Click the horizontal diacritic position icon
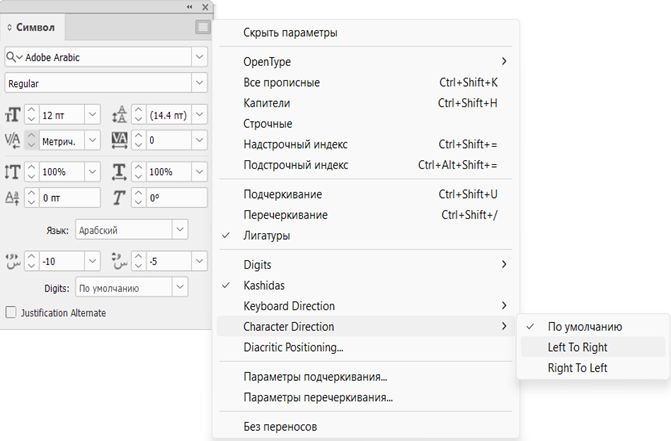The width and height of the screenshot is (671, 441). point(13,261)
